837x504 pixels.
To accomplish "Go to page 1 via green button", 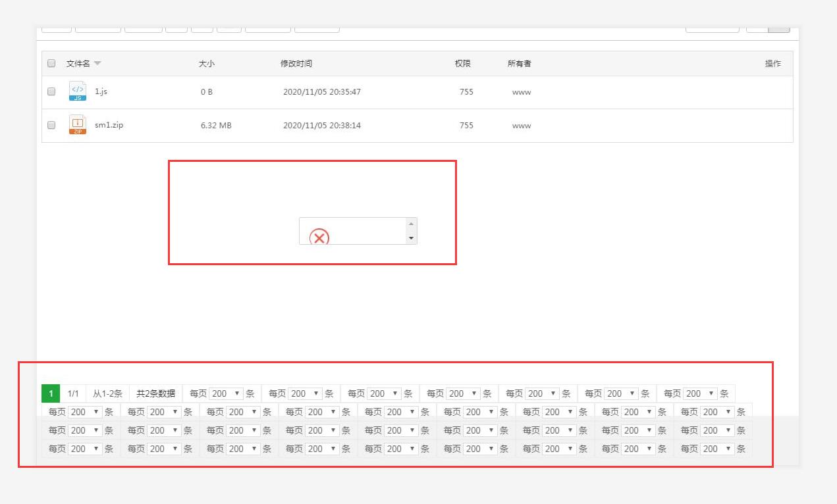I will (51, 393).
